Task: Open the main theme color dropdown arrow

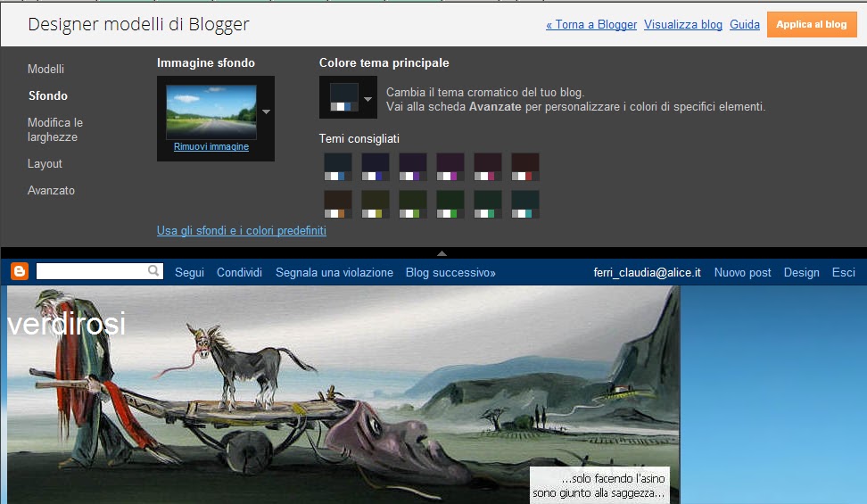Action: (367, 99)
